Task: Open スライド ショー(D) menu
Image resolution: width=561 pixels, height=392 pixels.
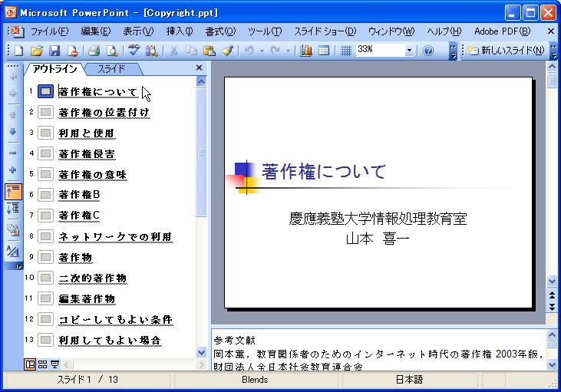Action: click(325, 31)
